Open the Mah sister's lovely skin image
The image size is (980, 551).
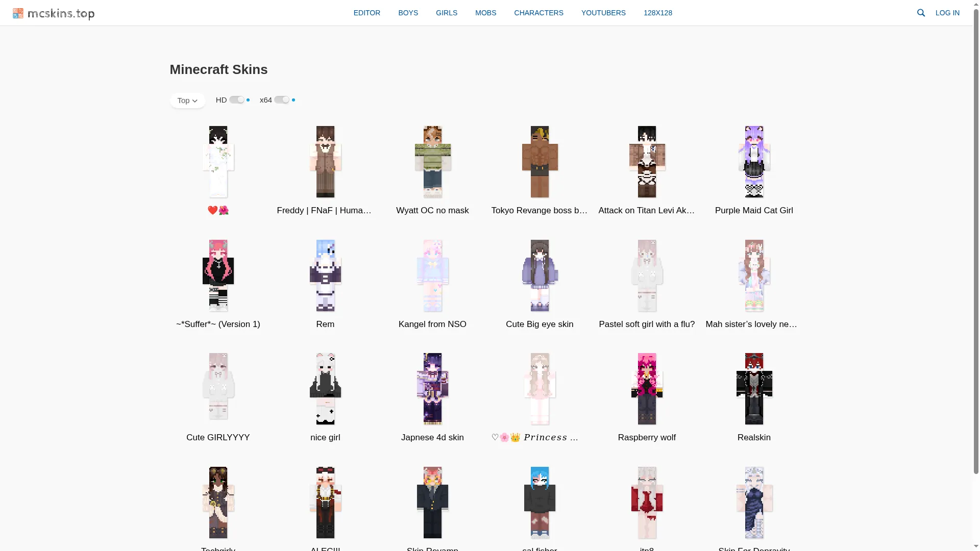click(754, 275)
